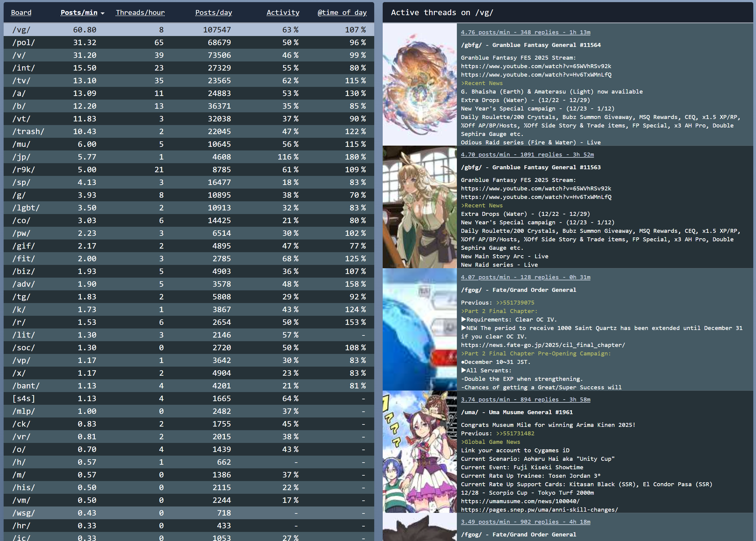Sort by @time of day header
The width and height of the screenshot is (756, 541).
point(342,13)
